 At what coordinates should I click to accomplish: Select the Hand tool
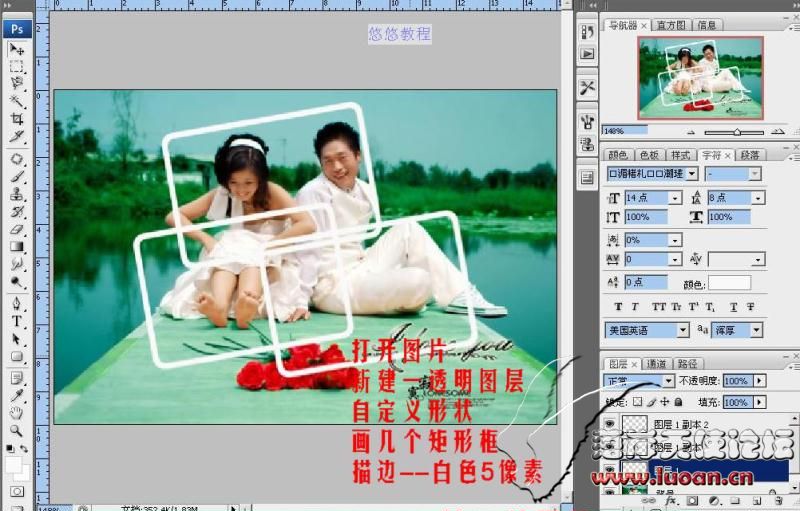(16, 413)
